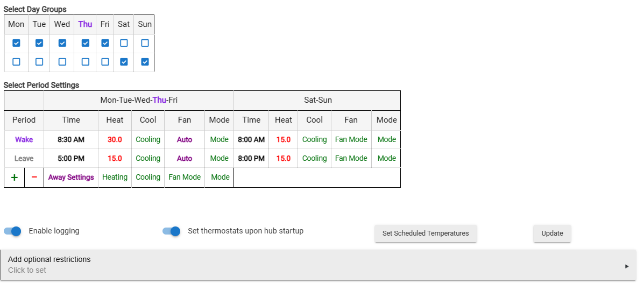
Task: Edit the 8:30 AM weekday Wake time
Action: [x=71, y=139]
